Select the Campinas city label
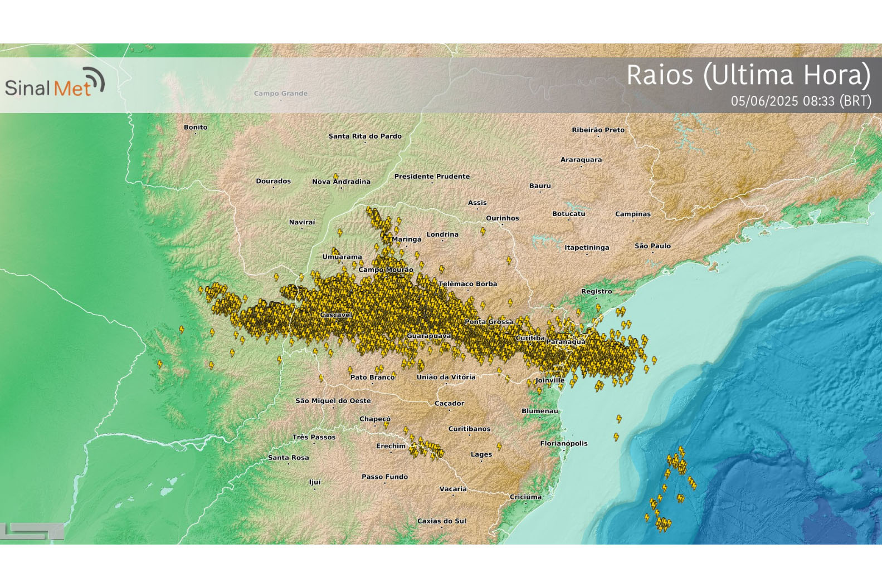The image size is (882, 588). (633, 214)
